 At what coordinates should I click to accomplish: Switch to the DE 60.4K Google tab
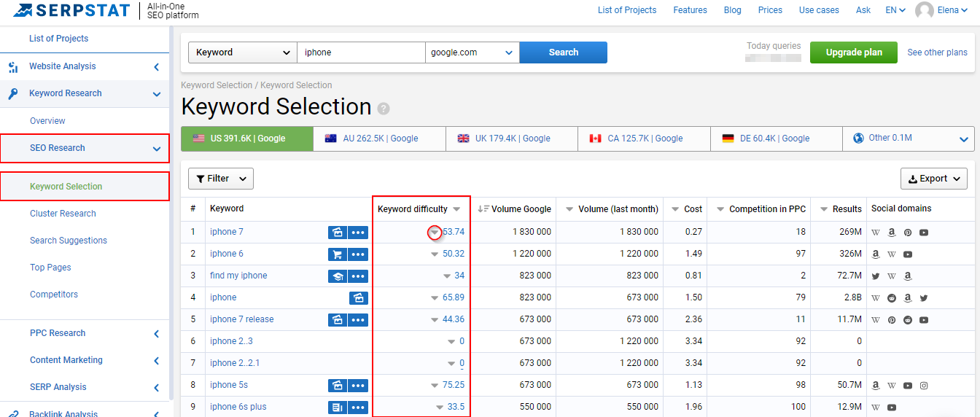(776, 139)
